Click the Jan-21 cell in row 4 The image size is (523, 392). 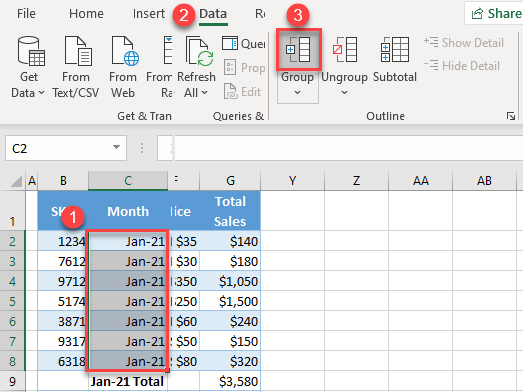[128, 281]
